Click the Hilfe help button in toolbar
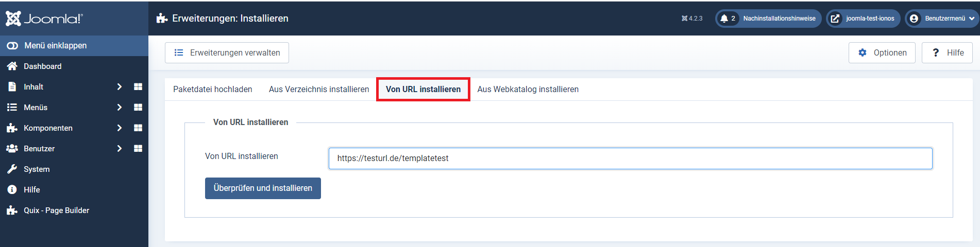 pos(947,52)
